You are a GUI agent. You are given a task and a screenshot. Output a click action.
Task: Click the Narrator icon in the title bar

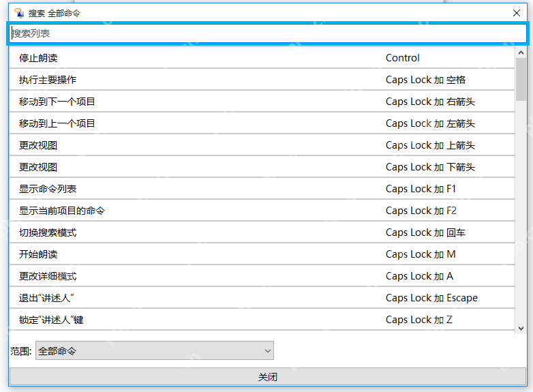[18, 13]
